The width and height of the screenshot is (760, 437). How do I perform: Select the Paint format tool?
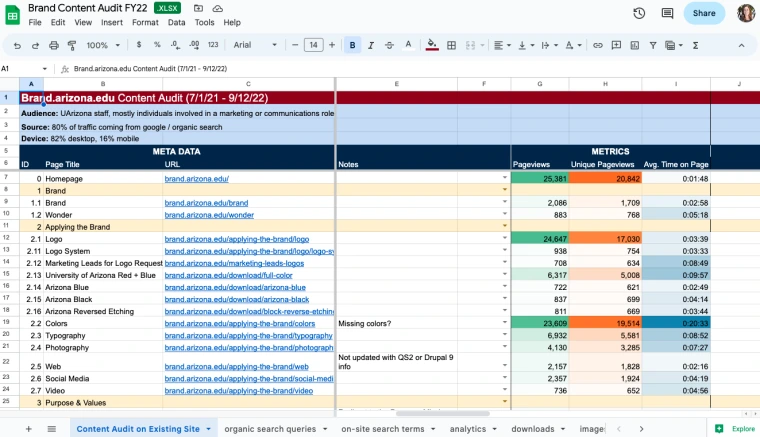(x=72, y=46)
